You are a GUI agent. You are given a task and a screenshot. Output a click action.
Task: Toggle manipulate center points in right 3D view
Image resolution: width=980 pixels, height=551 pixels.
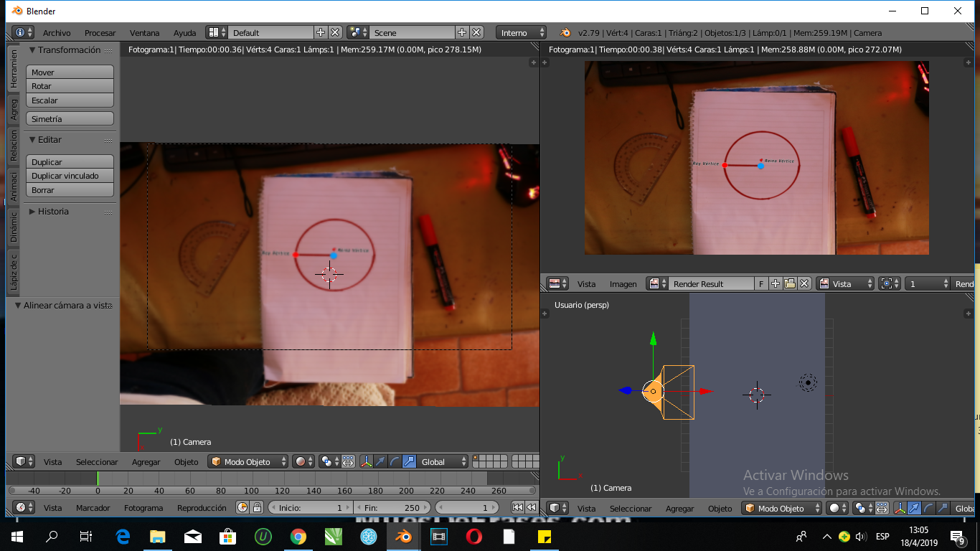881,508
